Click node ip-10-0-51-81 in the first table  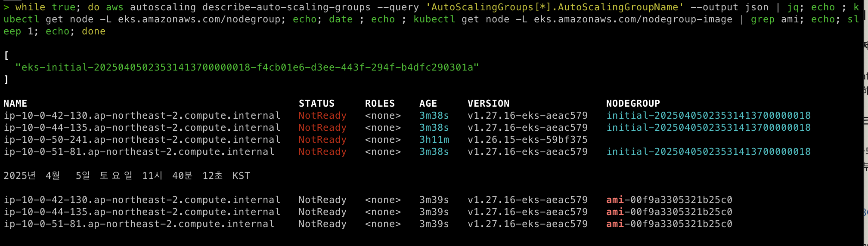[139, 152]
